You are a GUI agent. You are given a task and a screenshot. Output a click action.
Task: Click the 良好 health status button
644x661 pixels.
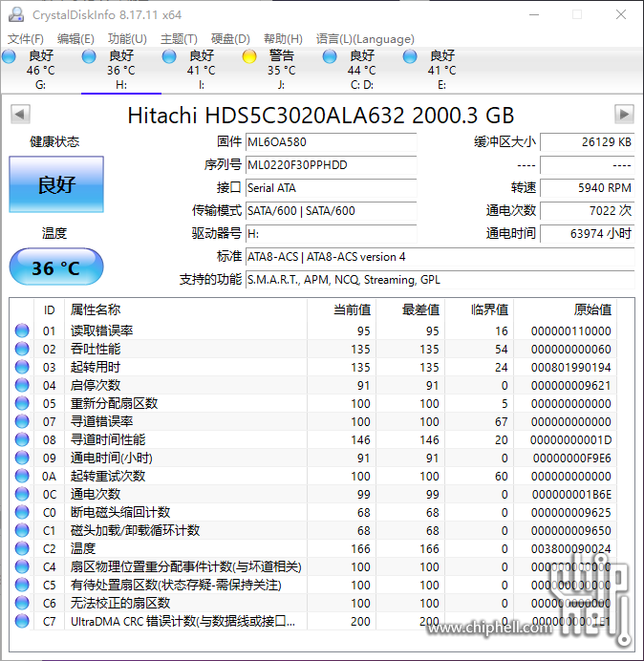click(x=56, y=184)
